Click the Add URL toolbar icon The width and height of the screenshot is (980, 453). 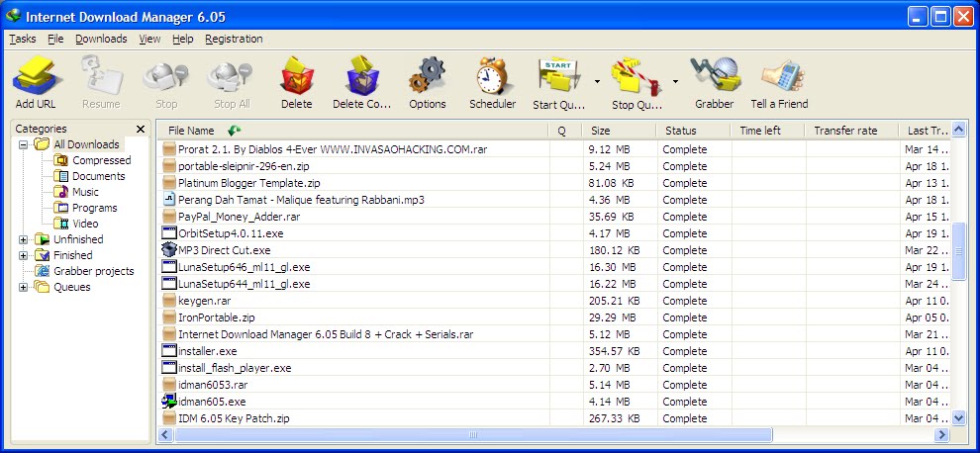click(36, 75)
